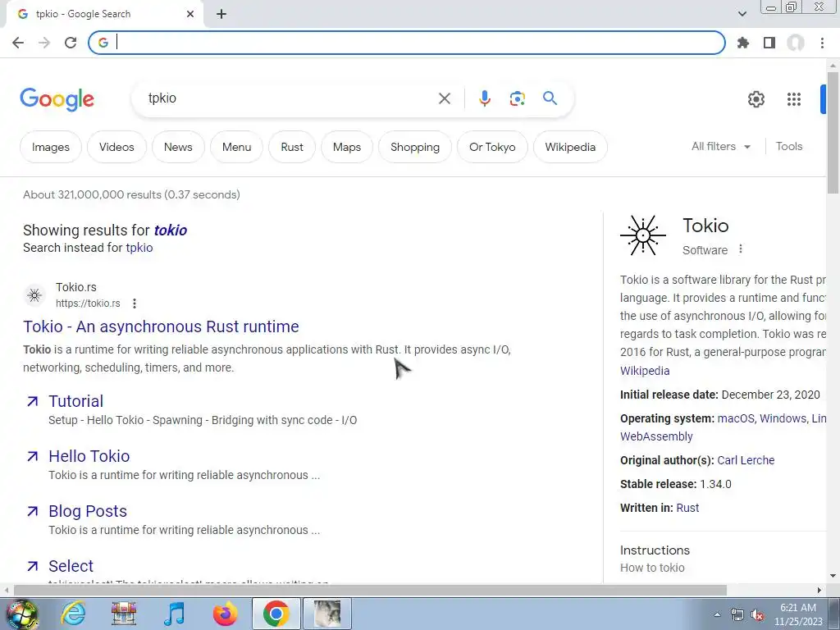840x630 pixels.
Task: Open the Google apps grid
Action: [x=794, y=99]
